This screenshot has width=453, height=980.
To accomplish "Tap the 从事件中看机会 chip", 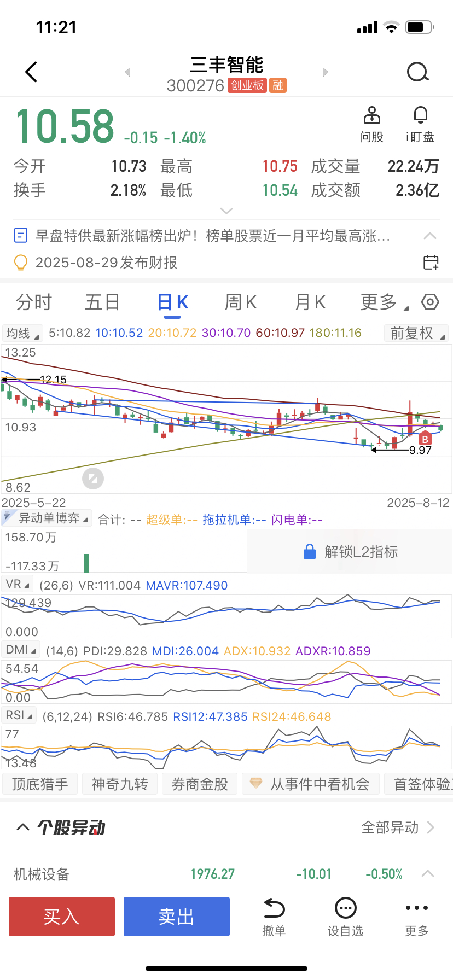I will coord(310,784).
